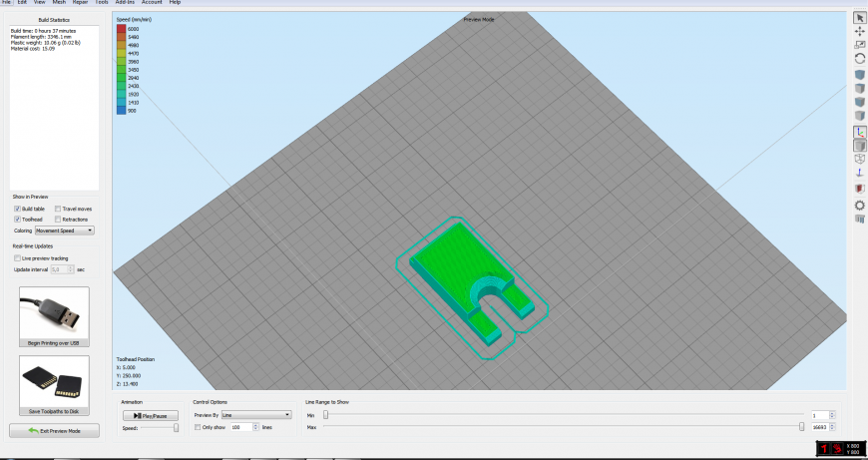The height and width of the screenshot is (460, 868).
Task: Click the toolhead 'Z: 13.400' readout
Action: click(128, 384)
